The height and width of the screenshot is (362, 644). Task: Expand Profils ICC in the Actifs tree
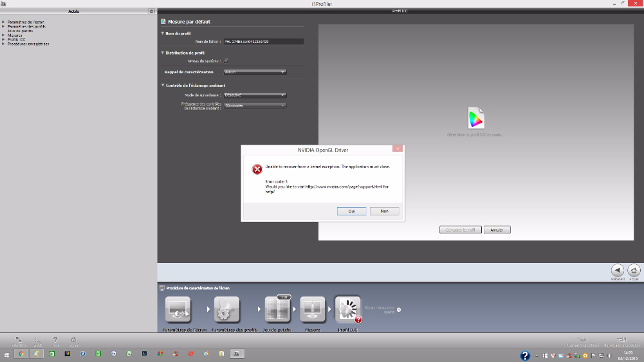coord(3,39)
